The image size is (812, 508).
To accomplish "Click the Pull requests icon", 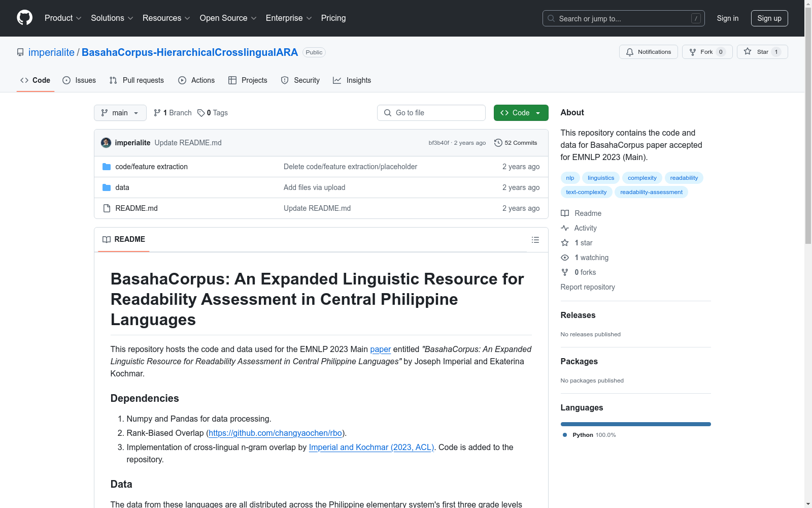I will pyautogui.click(x=113, y=80).
